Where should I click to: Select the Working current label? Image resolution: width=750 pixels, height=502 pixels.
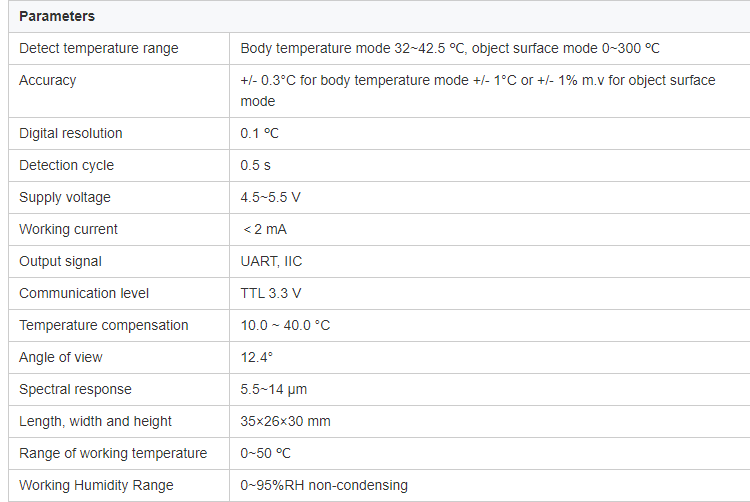coord(68,229)
